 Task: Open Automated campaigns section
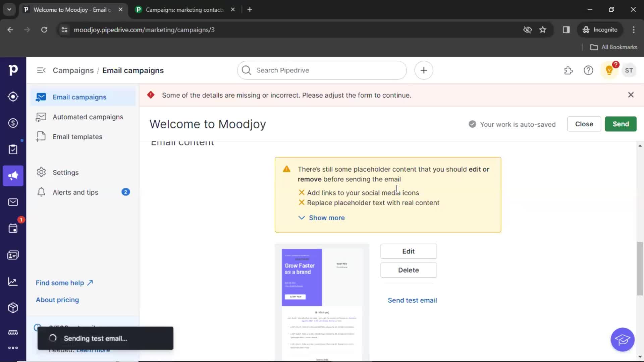pos(88,117)
